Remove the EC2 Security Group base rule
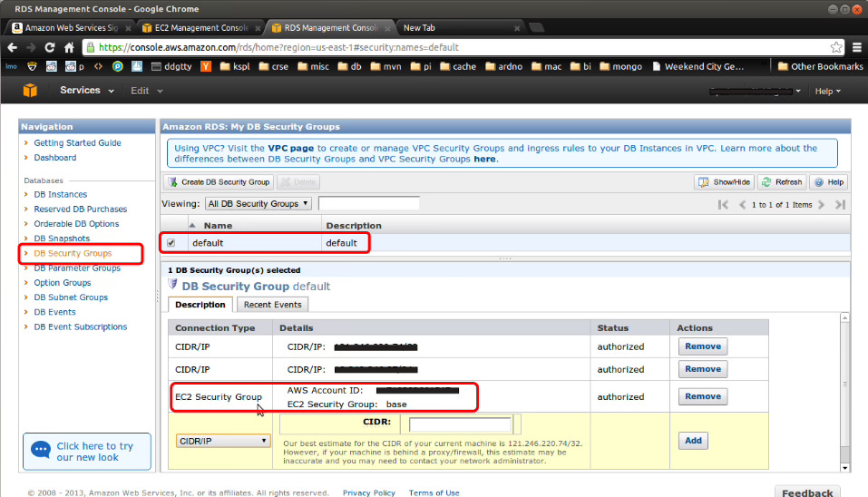 point(703,396)
